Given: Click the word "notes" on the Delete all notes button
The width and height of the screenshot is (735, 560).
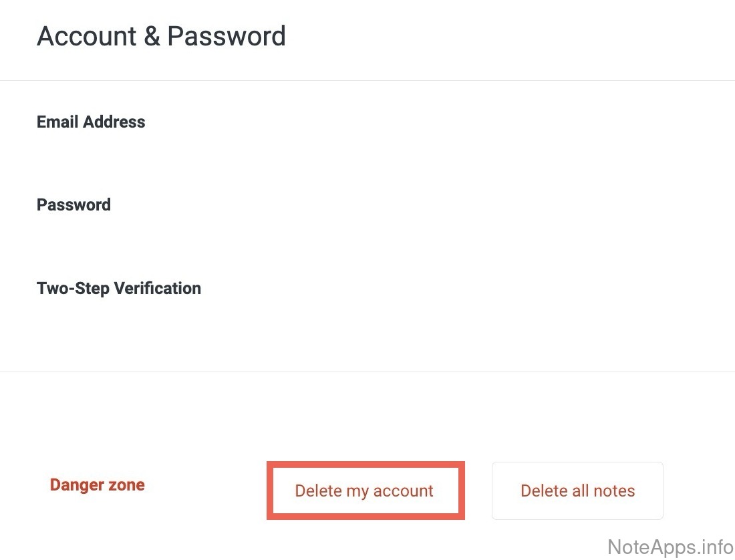Looking at the screenshot, I should 613,491.
